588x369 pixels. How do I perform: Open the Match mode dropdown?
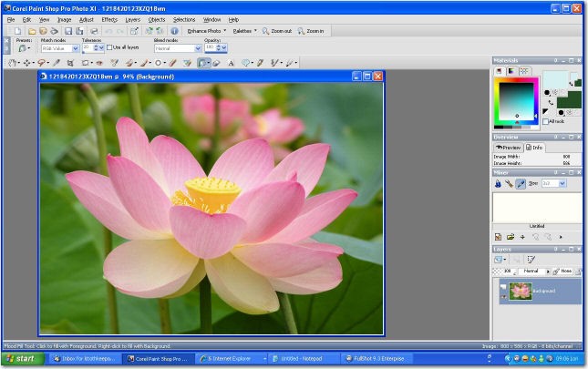point(76,48)
